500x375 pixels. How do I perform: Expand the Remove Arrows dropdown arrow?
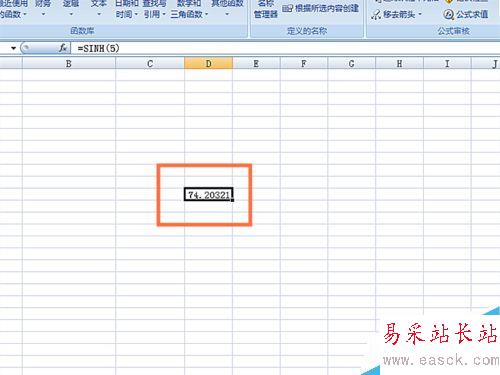click(x=420, y=15)
